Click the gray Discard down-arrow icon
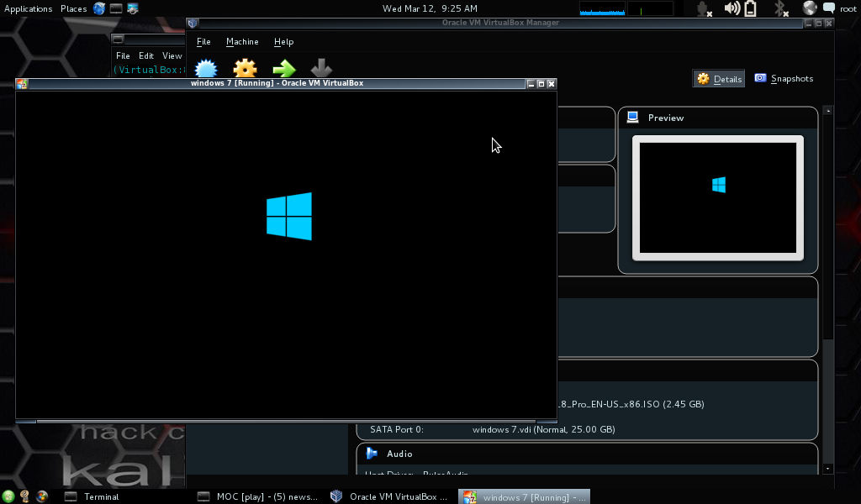 coord(321,68)
